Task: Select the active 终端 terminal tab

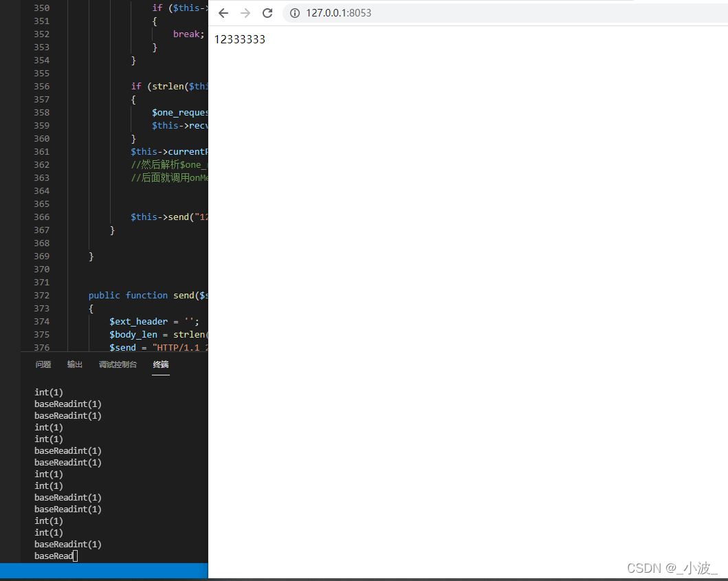Action: coord(160,364)
